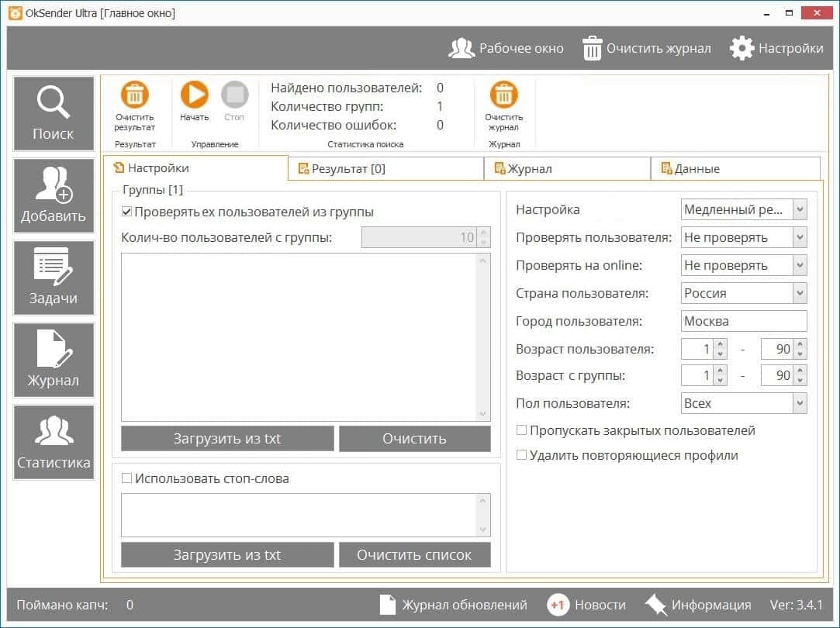Switch to the Результат [0] tab
840x628 pixels.
(385, 169)
